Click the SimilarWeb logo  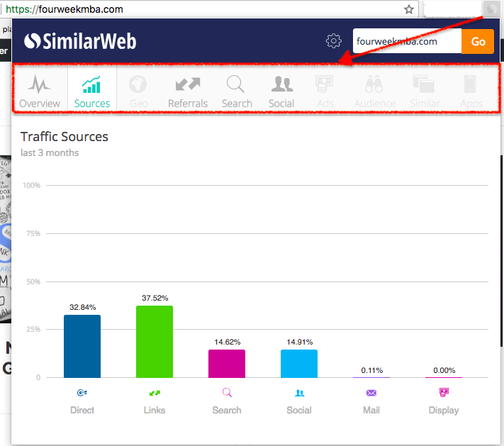tap(80, 42)
